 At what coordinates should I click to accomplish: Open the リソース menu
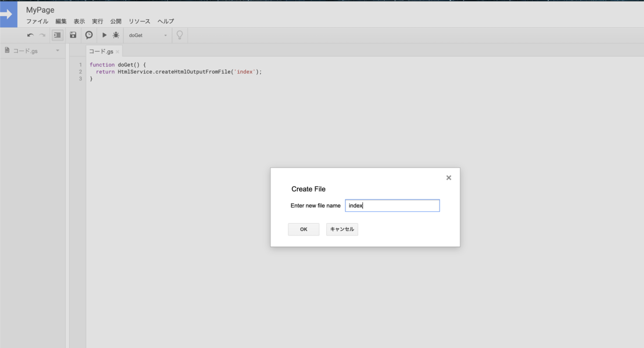pos(140,21)
